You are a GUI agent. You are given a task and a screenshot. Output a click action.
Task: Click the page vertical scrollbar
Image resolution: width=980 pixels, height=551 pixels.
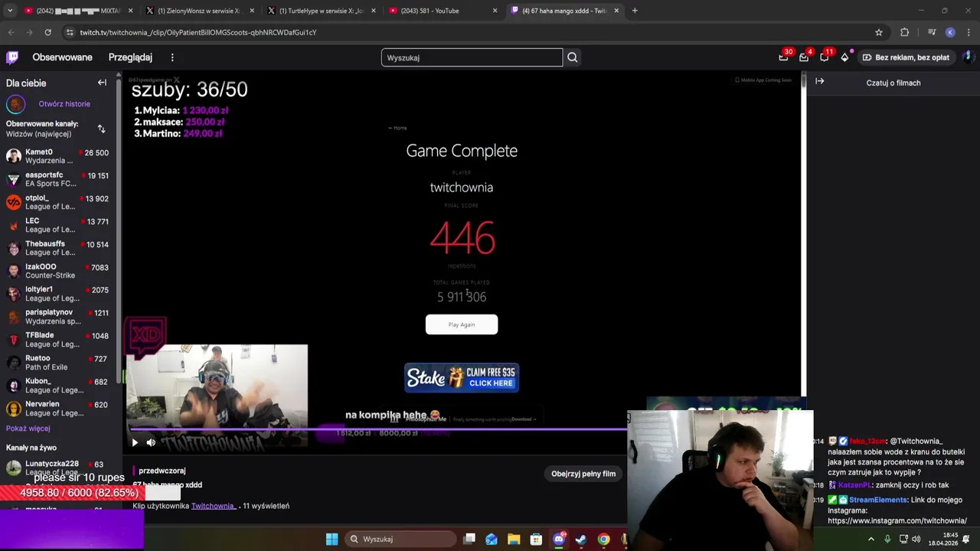pyautogui.click(x=803, y=233)
